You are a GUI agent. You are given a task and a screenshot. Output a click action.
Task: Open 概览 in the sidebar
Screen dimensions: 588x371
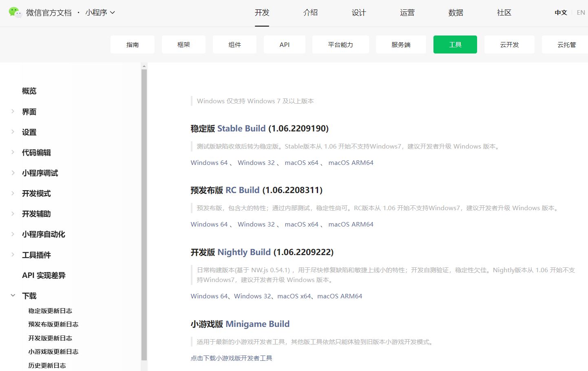click(29, 91)
